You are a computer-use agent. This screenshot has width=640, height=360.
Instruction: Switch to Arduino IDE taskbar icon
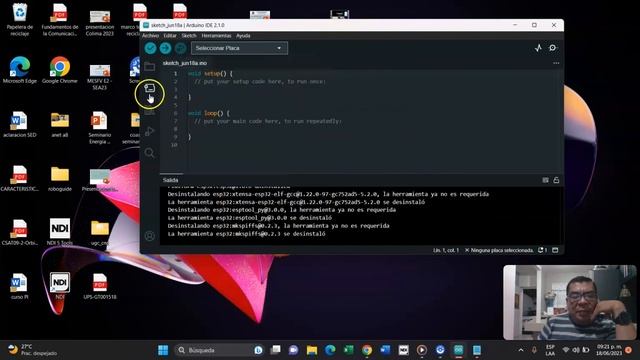coord(458,350)
